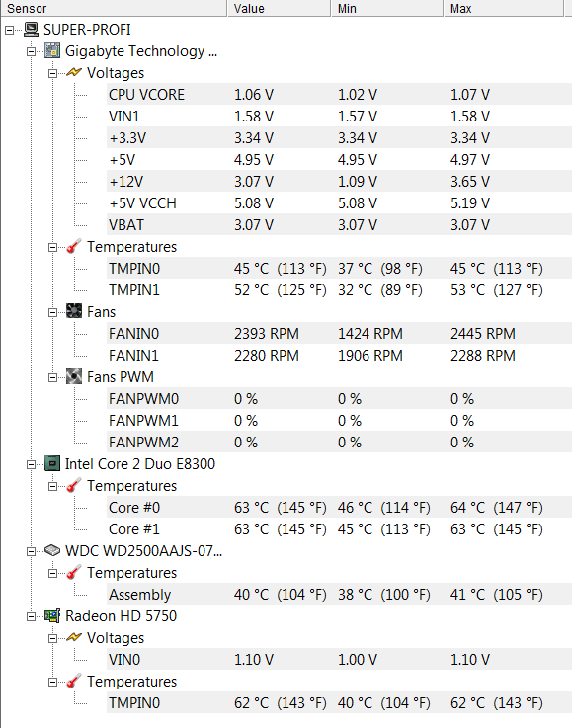Collapse the WDC WD2500AAJS drive node
The height and width of the screenshot is (728, 572).
point(31,551)
